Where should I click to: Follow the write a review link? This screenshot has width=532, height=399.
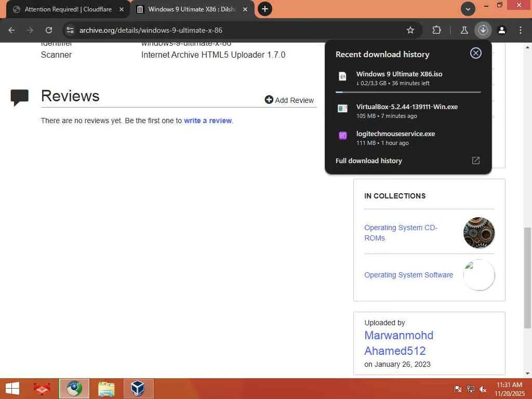pyautogui.click(x=208, y=121)
